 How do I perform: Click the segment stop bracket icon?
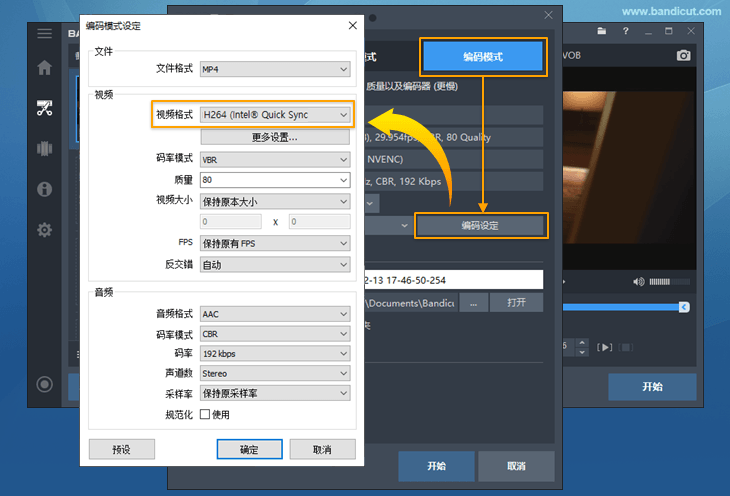626,347
